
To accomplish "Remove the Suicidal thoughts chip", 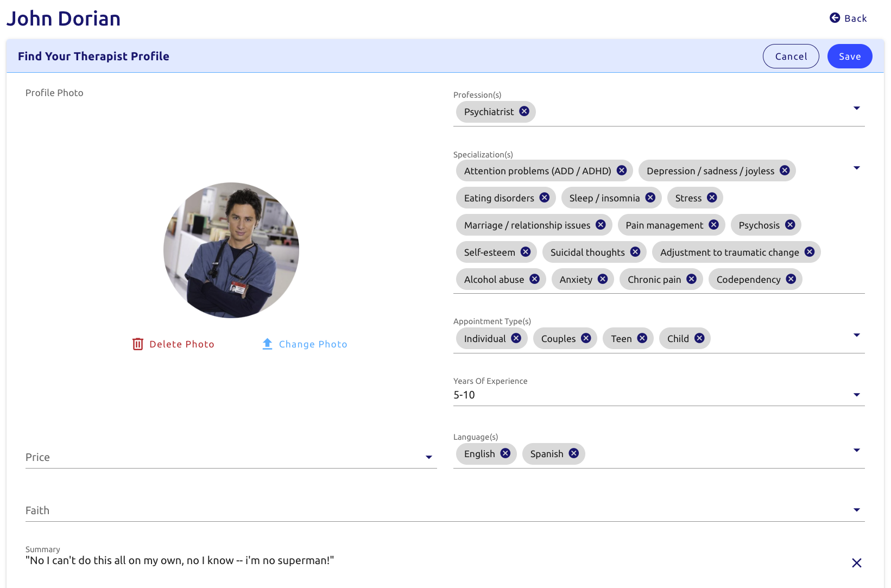I will pyautogui.click(x=635, y=252).
